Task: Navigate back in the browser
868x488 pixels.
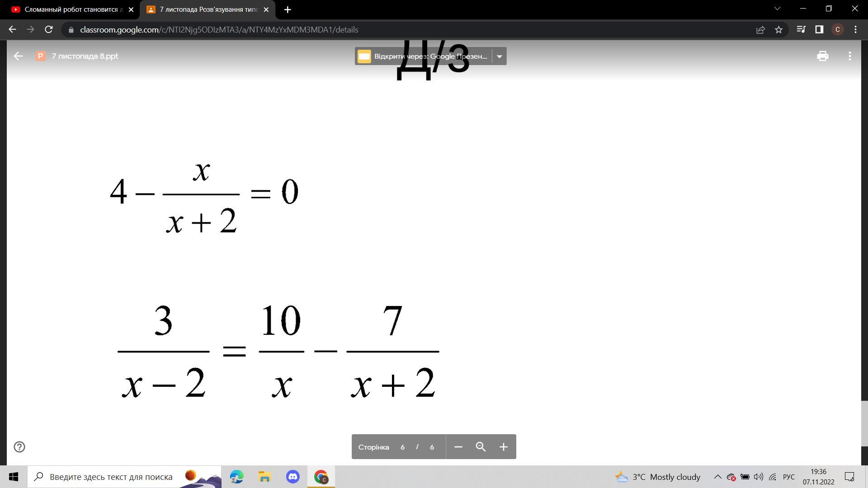Action: (x=12, y=30)
